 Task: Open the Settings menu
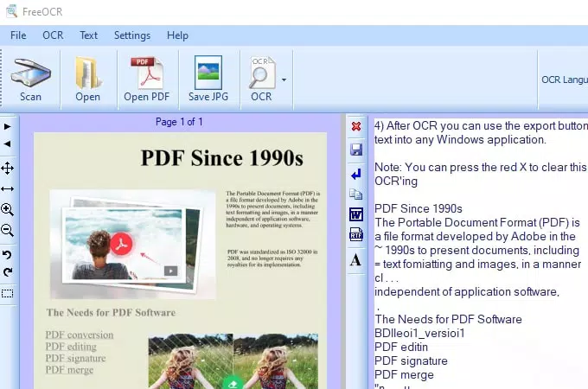132,35
